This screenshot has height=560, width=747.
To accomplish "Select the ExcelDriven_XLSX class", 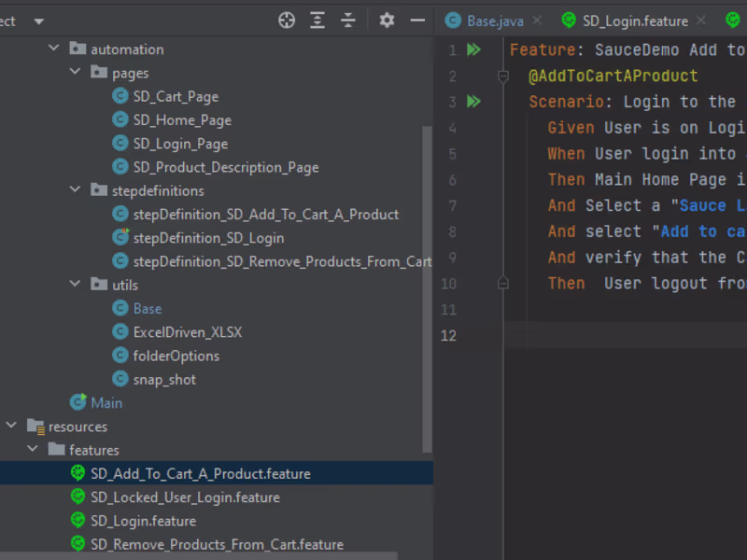I will pyautogui.click(x=188, y=332).
